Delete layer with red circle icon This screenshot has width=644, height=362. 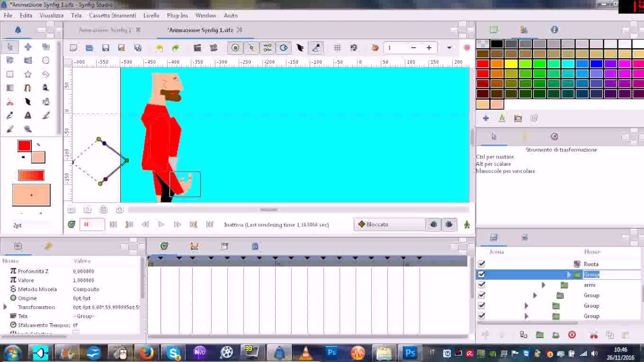click(572, 335)
